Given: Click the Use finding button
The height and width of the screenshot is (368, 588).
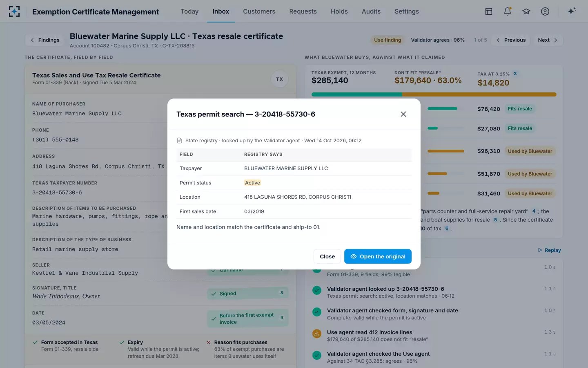Looking at the screenshot, I should click(x=388, y=40).
